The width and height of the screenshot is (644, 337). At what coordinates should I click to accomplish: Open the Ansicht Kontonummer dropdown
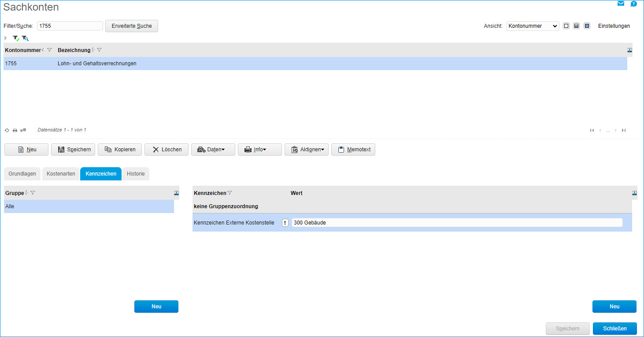click(x=533, y=26)
